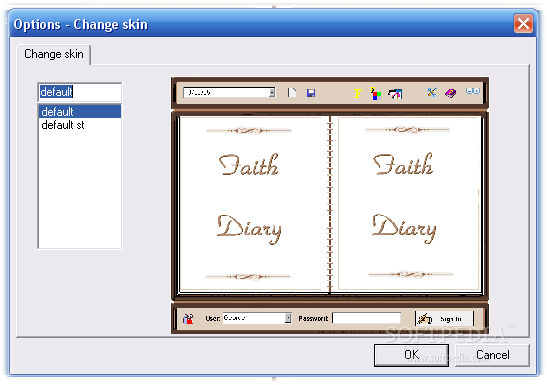Click the red user icon in preview
The image size is (547, 385).
tap(188, 318)
